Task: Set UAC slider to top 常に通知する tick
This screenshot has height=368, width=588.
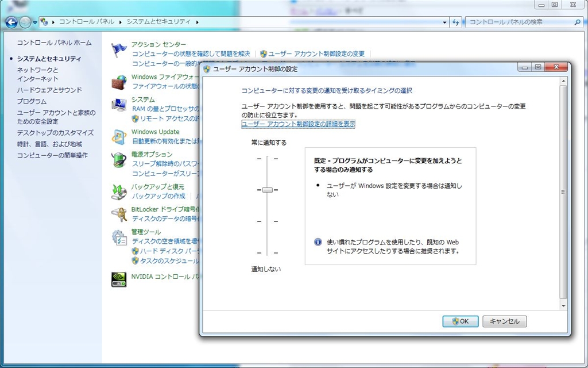Action: 268,159
